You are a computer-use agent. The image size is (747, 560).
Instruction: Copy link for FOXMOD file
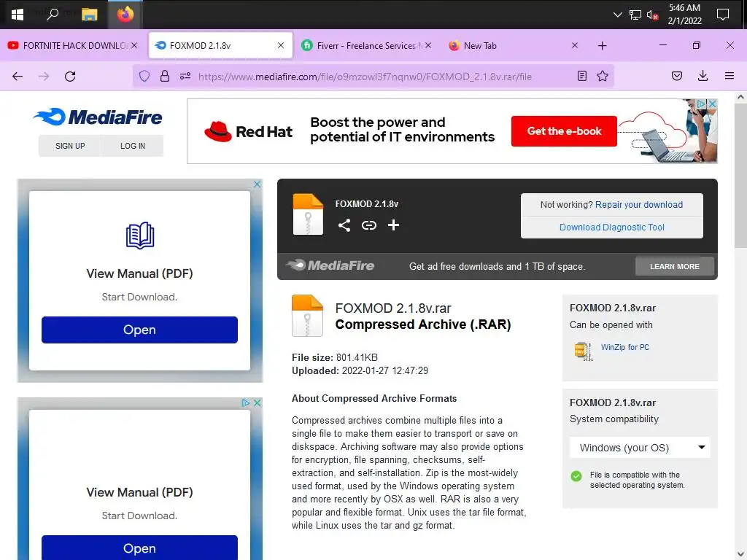[x=368, y=225]
